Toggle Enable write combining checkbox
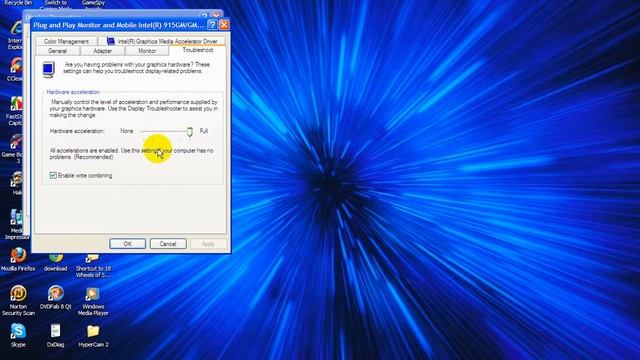Image resolution: width=640 pixels, height=360 pixels. pyautogui.click(x=53, y=175)
